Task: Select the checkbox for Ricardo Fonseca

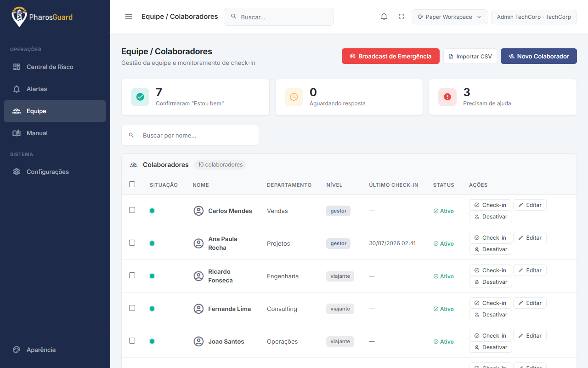Action: click(x=132, y=276)
